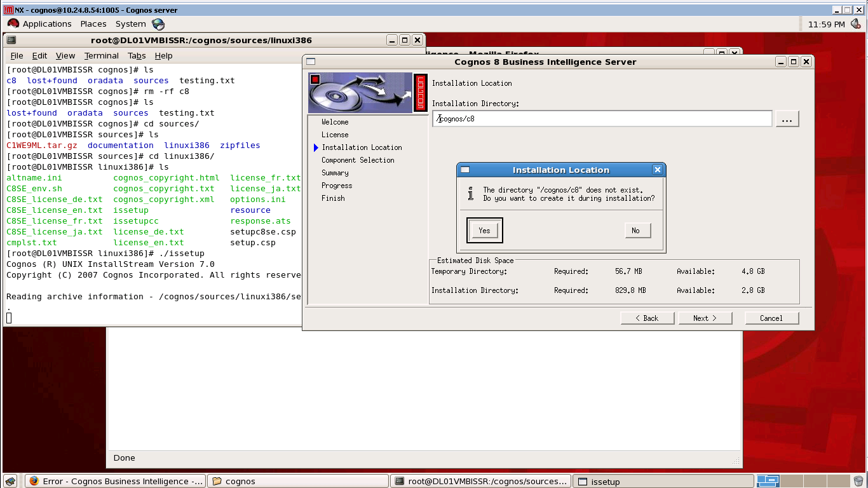Click response.ats in terminal listing
868x488 pixels.
pyautogui.click(x=261, y=221)
